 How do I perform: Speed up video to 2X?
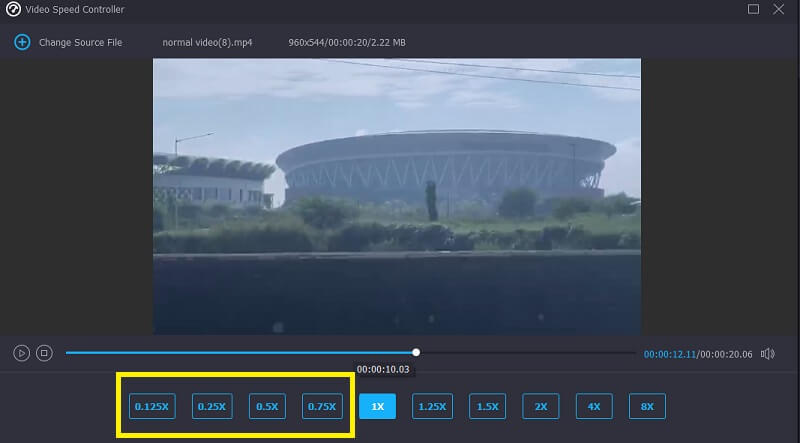pos(540,406)
